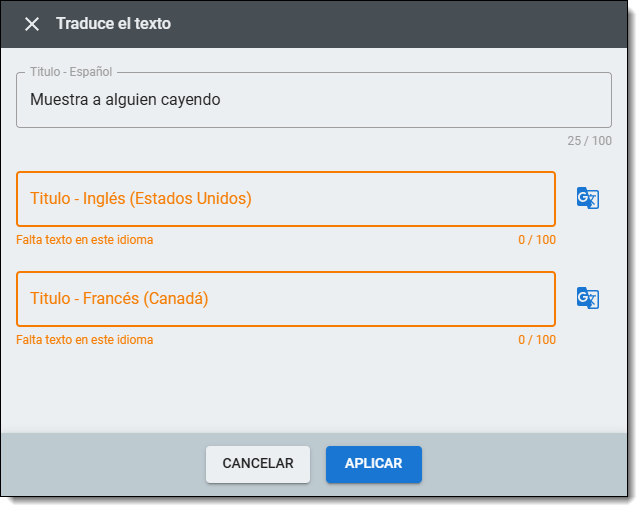Click the 0 / 100 counter below Inglés field
This screenshot has height=512, width=643.
tap(536, 240)
